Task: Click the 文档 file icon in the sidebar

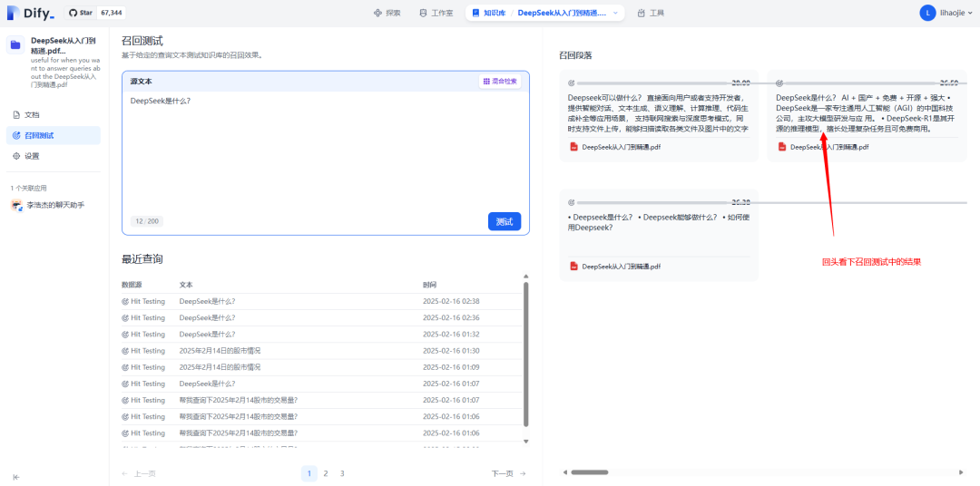Action: click(16, 115)
